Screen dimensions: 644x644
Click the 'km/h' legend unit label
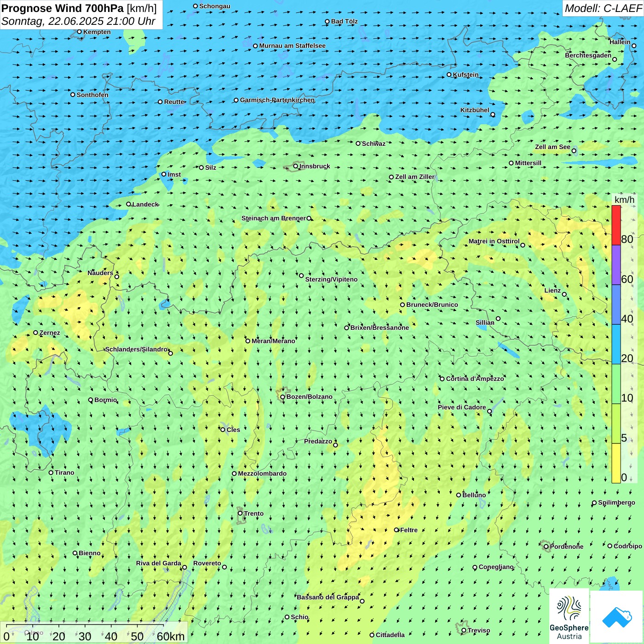(x=624, y=200)
